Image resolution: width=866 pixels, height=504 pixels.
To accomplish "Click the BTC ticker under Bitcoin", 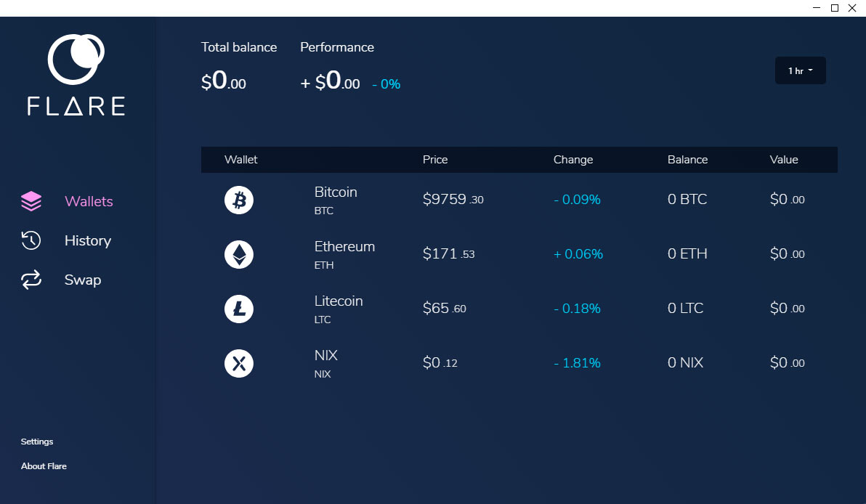I will point(323,211).
